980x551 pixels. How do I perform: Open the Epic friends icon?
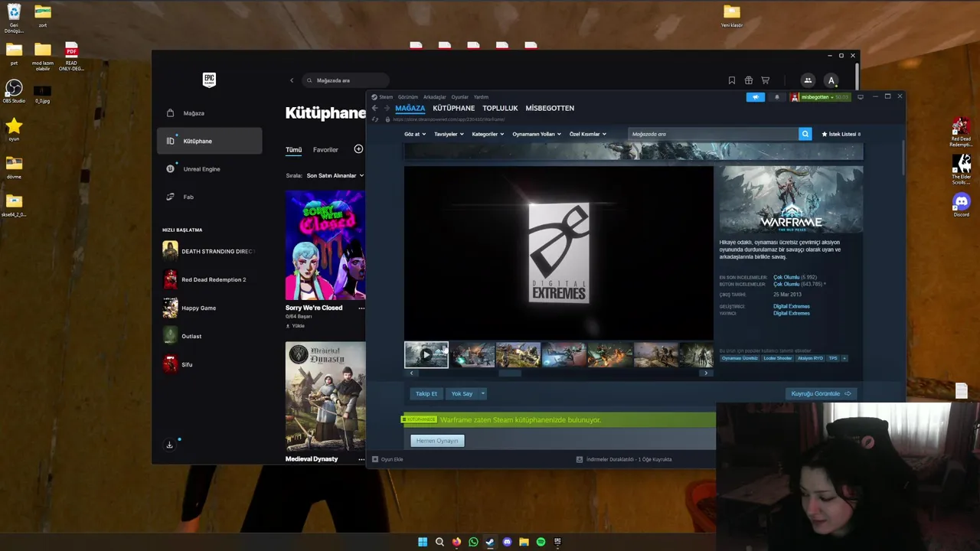(x=808, y=80)
